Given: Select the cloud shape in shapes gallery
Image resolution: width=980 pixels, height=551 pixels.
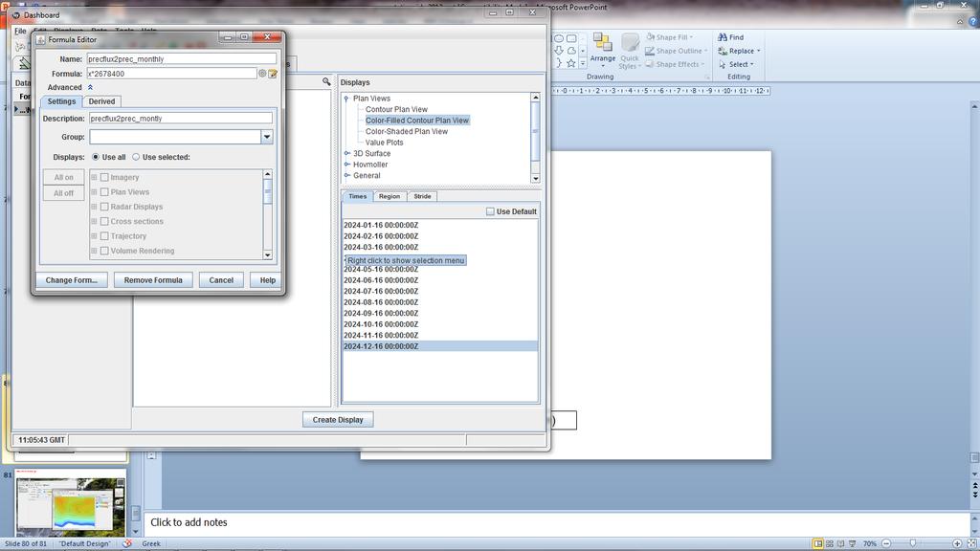Looking at the screenshot, I should [570, 51].
